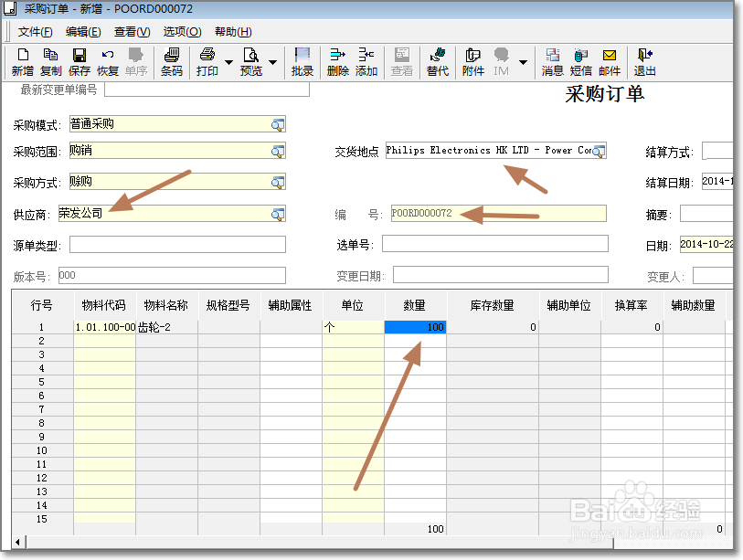Viewport: 743px width, 560px height.
Task: Open the 采购模式 lookup magnifier
Action: (x=277, y=124)
